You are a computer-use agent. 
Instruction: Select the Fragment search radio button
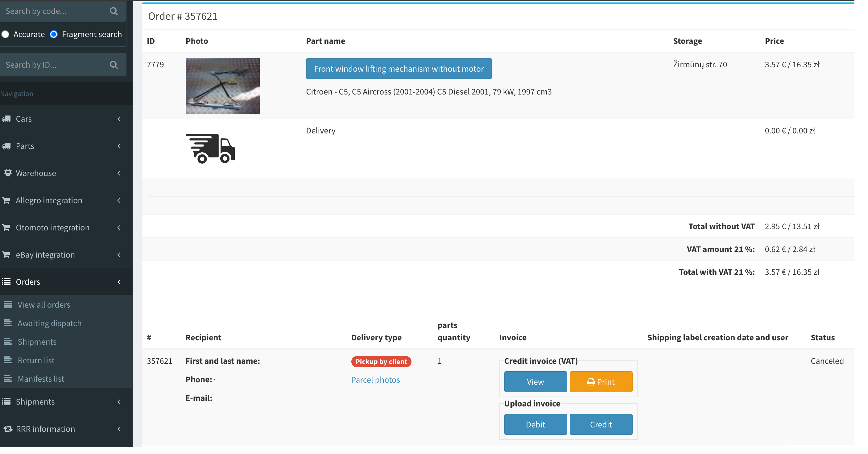click(x=54, y=34)
